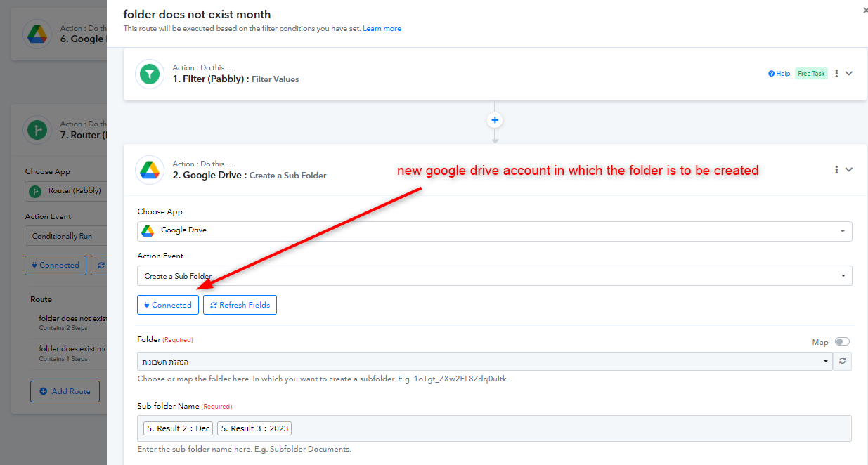Click the 'folder does not exist month' route heading
Viewport: 868px width, 465px height.
click(197, 14)
